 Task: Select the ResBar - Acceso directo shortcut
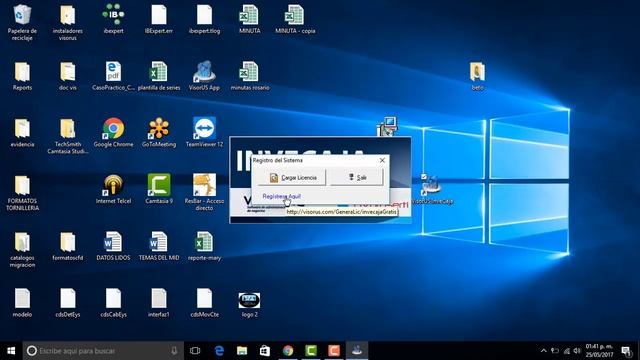click(x=204, y=185)
